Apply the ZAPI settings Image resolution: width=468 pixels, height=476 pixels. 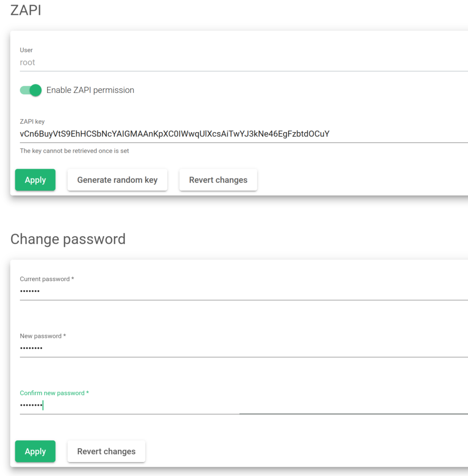pyautogui.click(x=35, y=180)
